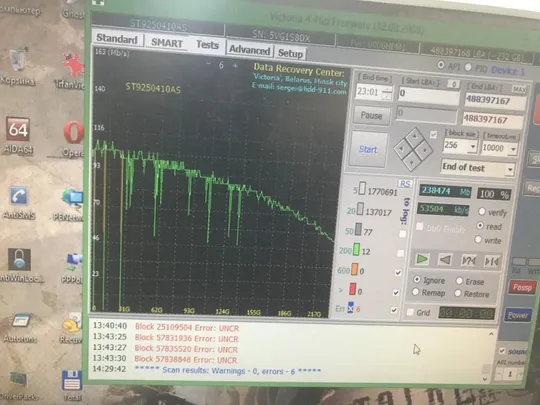Click the RS button above to log
The image size is (540, 405).
tap(405, 184)
